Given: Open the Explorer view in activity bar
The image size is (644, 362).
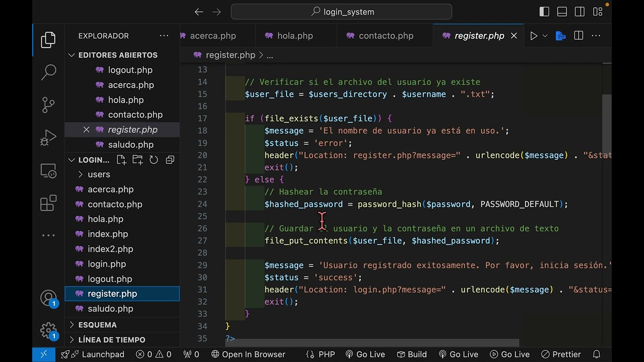Looking at the screenshot, I should tap(48, 40).
